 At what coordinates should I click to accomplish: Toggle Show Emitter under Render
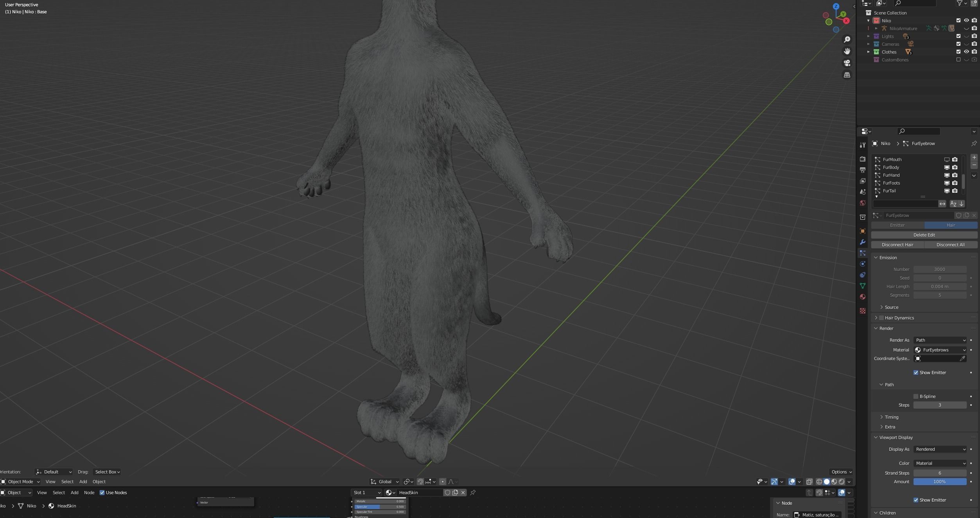[915, 373]
